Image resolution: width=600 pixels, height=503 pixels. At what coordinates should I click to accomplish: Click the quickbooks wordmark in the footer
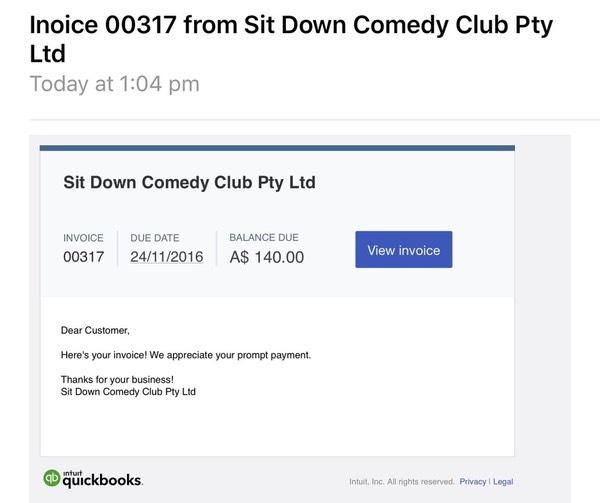103,480
